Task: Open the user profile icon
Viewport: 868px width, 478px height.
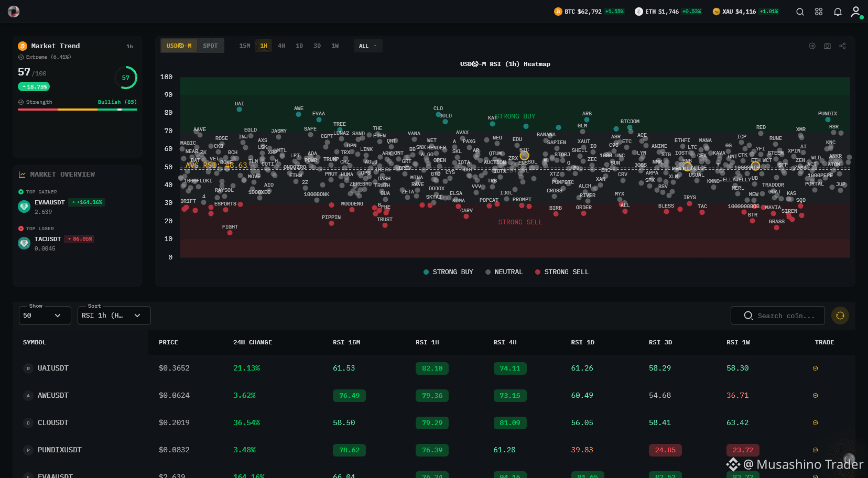Action: (x=856, y=12)
